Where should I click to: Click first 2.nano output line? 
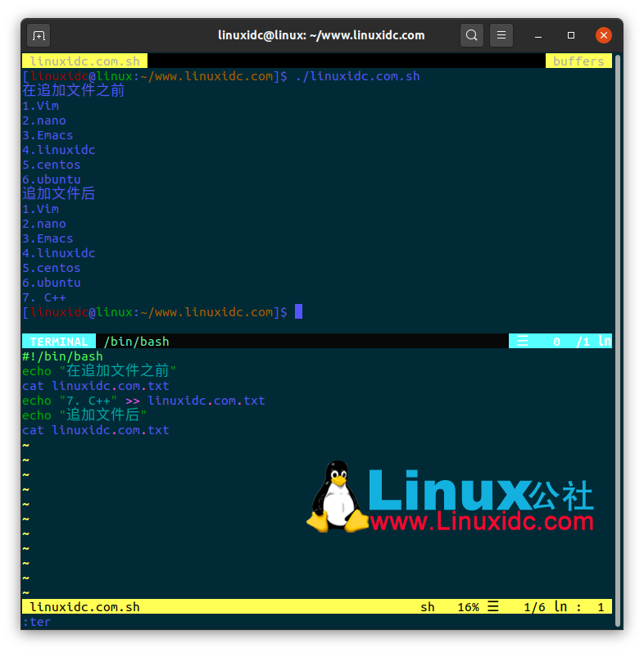tap(44, 120)
